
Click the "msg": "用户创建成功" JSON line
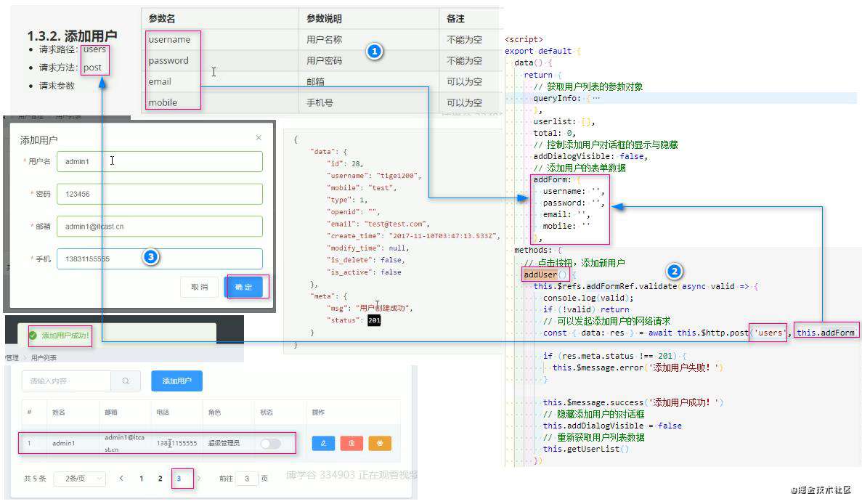click(370, 308)
